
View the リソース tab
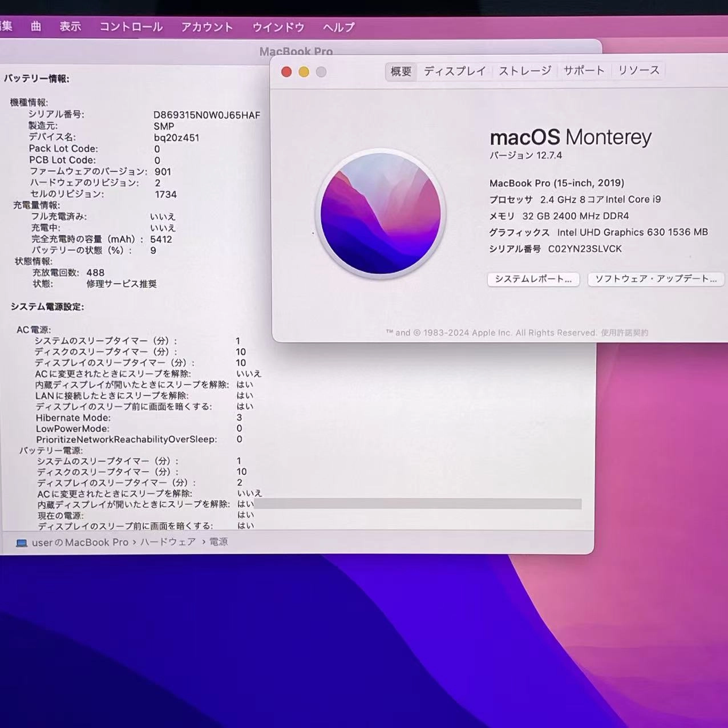click(638, 70)
